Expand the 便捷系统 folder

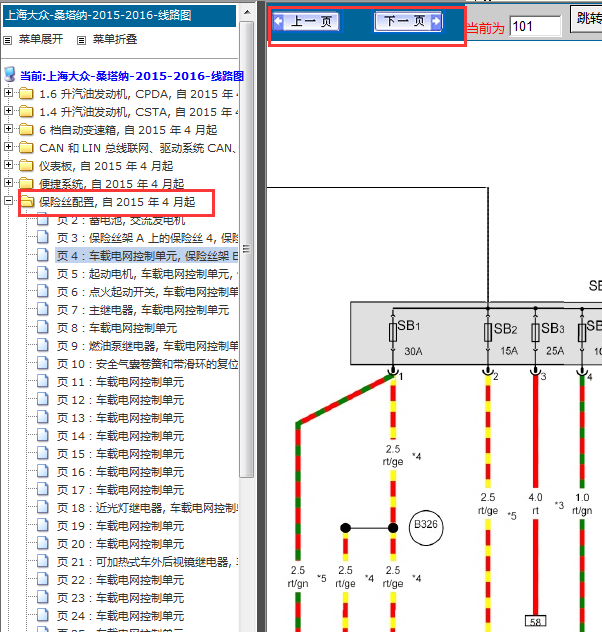[8, 183]
